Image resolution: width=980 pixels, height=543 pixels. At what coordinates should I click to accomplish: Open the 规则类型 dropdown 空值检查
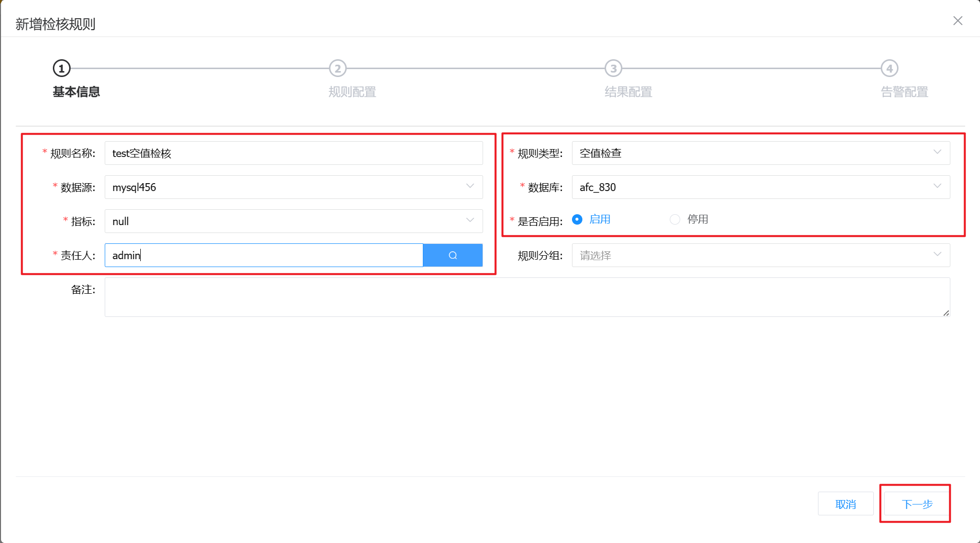tap(761, 153)
